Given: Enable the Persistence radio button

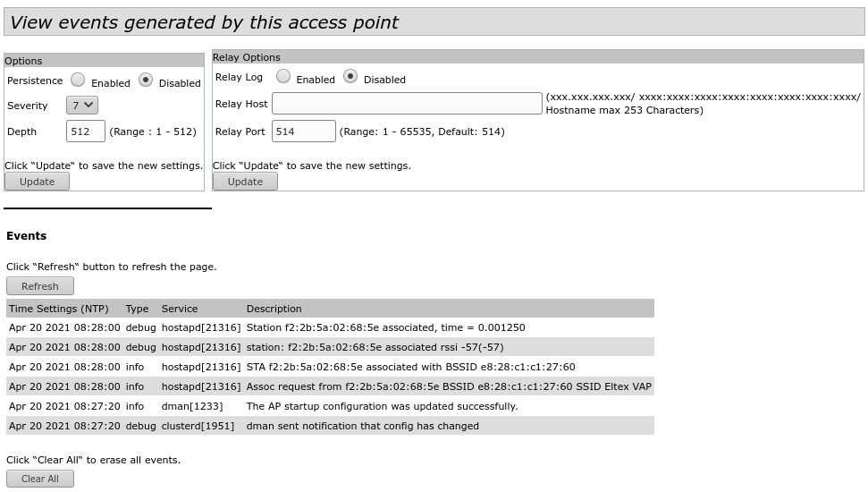Looking at the screenshot, I should (x=78, y=81).
